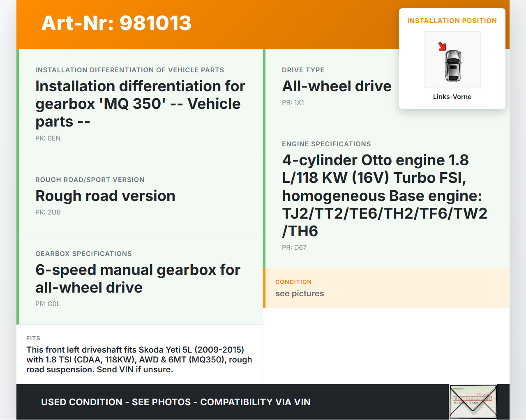Click the 'ROUGH ROAD/SPORT VERSION' label
Screen dimensions: 526x420
90,180
